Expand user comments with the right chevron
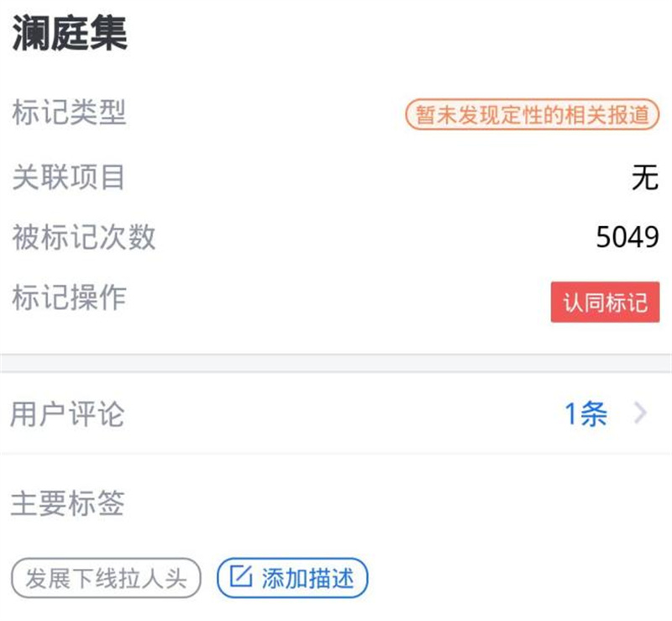672x621 pixels. pos(640,413)
